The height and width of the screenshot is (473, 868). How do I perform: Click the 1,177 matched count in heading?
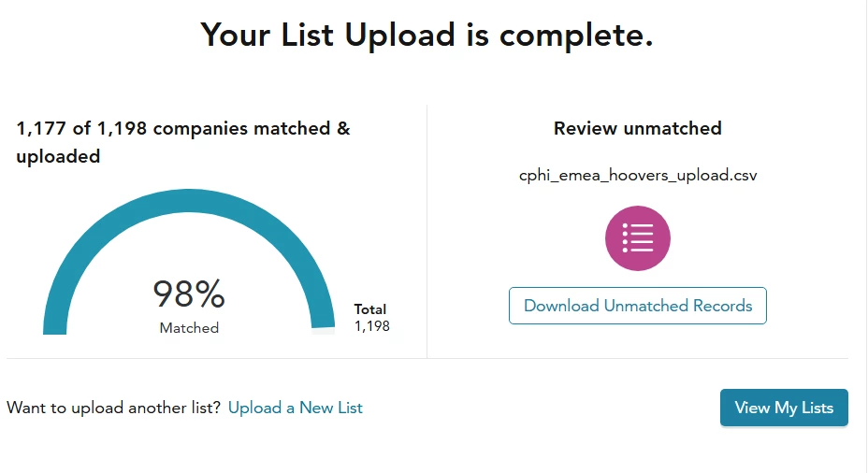pos(41,129)
